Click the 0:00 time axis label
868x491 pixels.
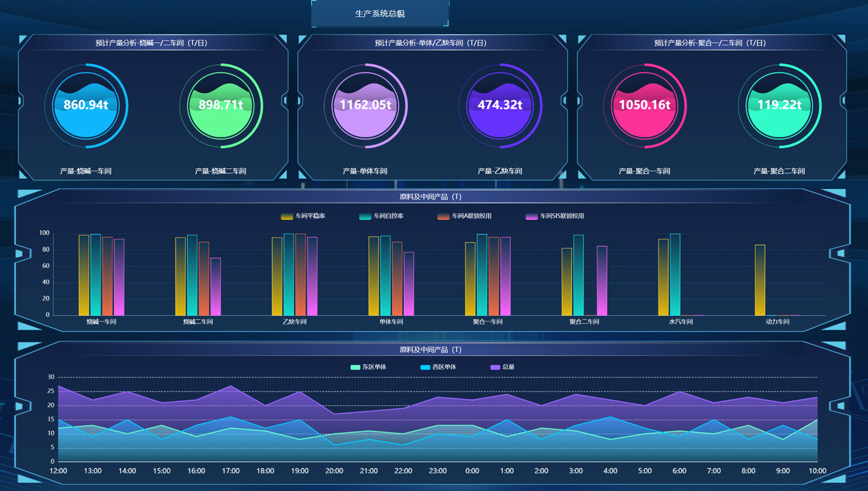[x=472, y=471]
